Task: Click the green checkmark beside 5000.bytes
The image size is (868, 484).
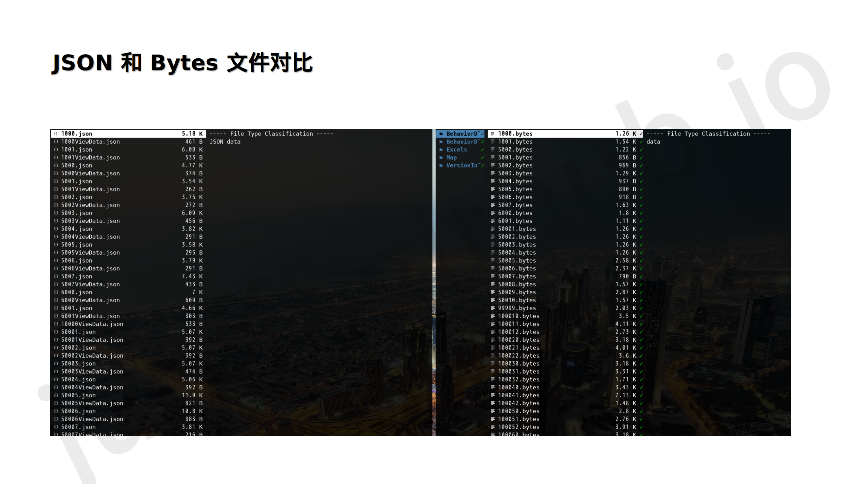Action: pyautogui.click(x=641, y=149)
